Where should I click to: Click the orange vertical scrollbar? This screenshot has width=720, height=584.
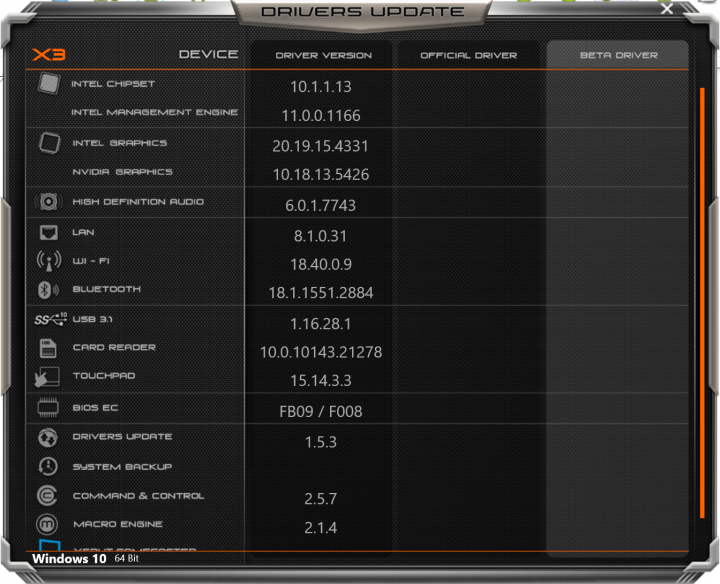pos(702,303)
